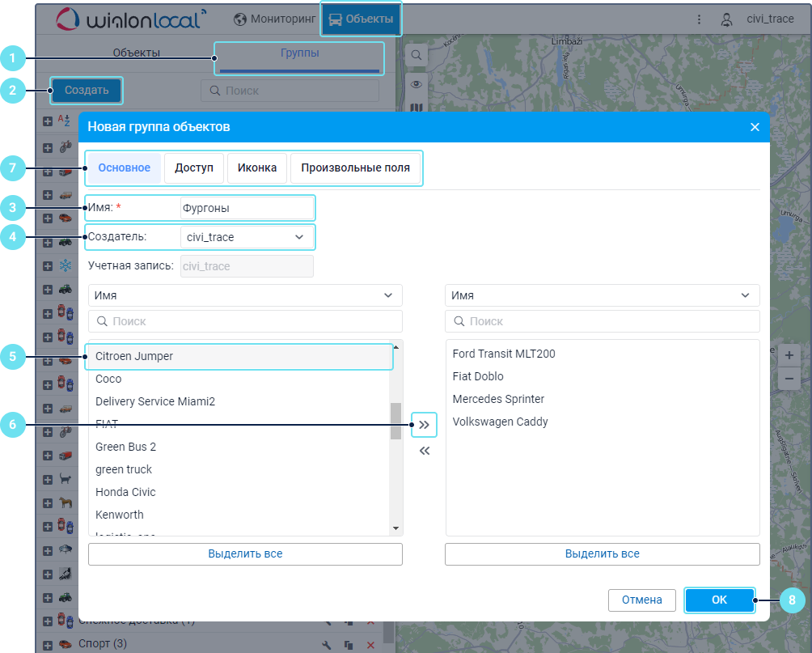This screenshot has height=653, width=812.
Task: Switch to the Доступ tab
Action: (x=194, y=167)
